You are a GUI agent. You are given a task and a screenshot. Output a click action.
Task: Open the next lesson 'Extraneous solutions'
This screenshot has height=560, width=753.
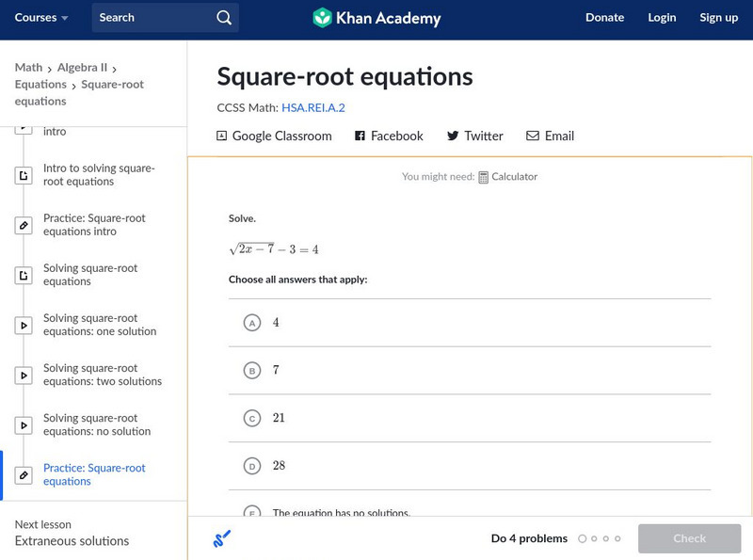pyautogui.click(x=71, y=542)
